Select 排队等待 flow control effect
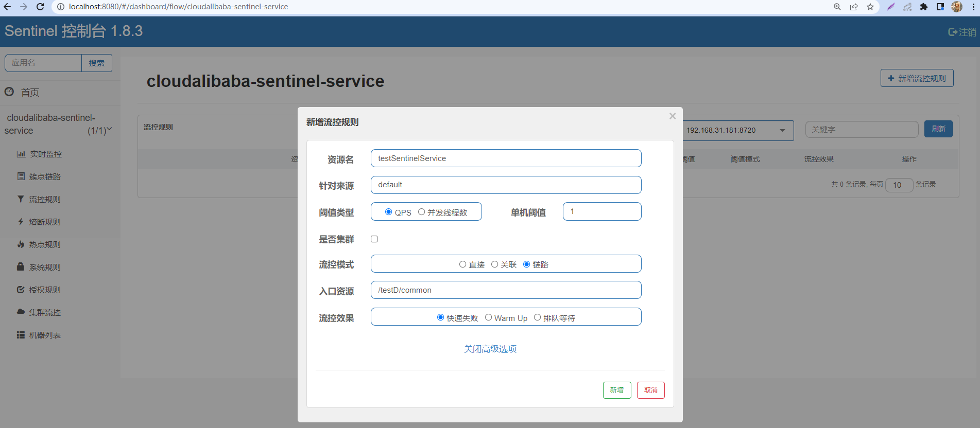This screenshot has height=428, width=980. (537, 317)
